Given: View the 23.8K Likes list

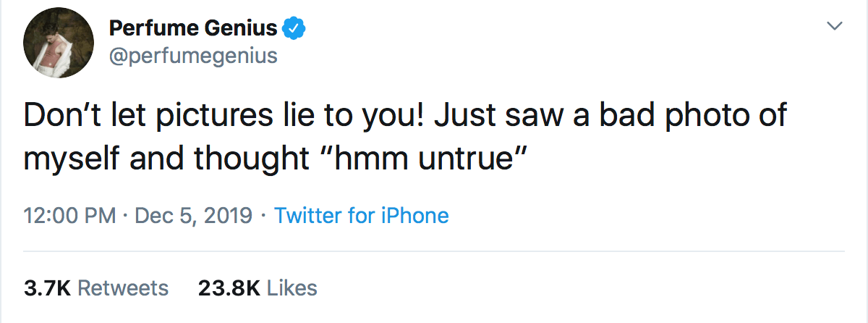Looking at the screenshot, I should 258,288.
